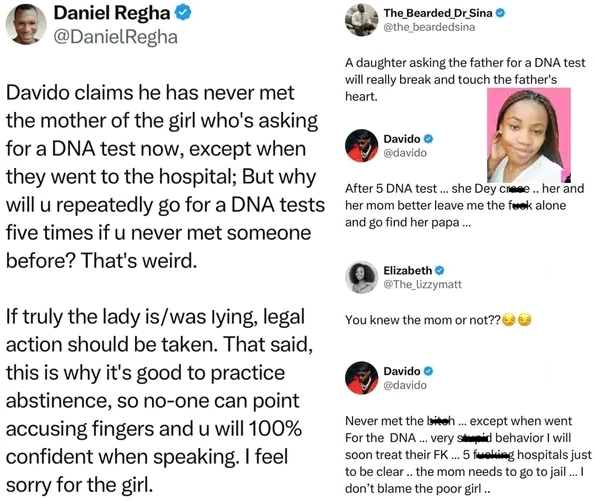Click Davido's avatar on the last tweet
This screenshot has height=501, width=594.
tap(362, 378)
